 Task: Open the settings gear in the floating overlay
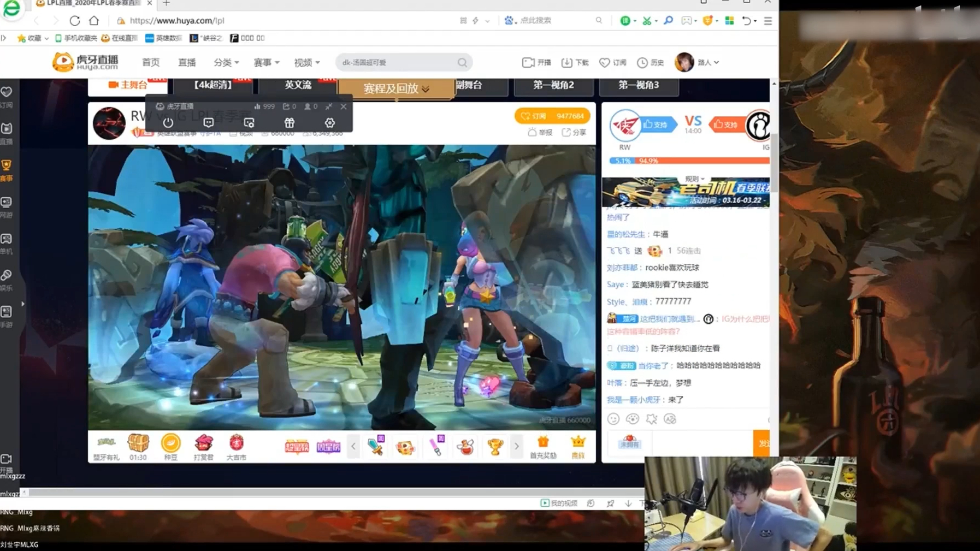pos(330,123)
